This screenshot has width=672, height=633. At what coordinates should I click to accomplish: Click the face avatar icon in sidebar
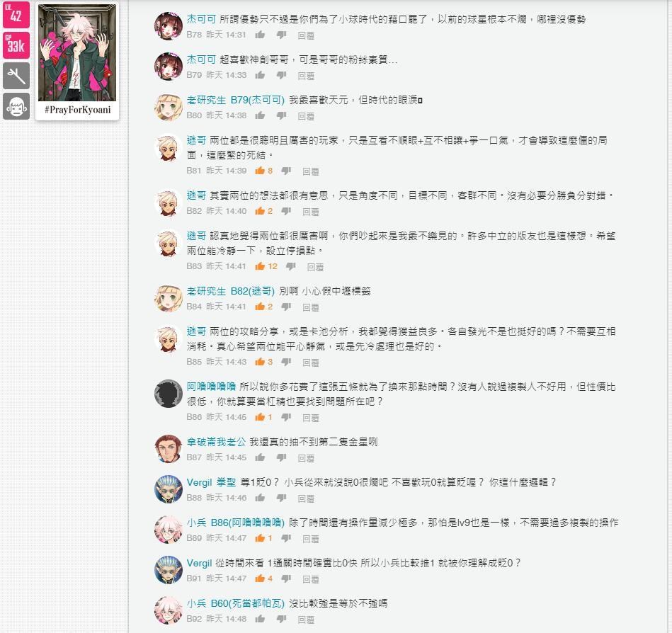tap(16, 106)
